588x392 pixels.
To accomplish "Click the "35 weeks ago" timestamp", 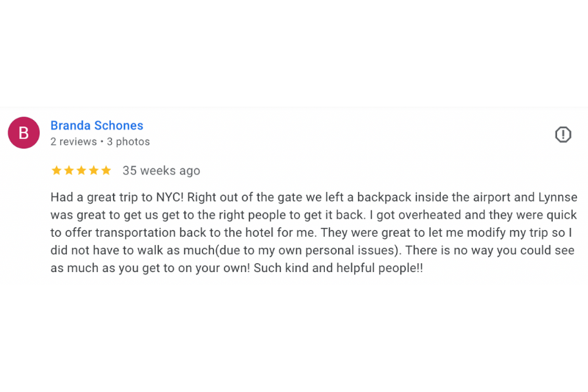I will (x=161, y=171).
